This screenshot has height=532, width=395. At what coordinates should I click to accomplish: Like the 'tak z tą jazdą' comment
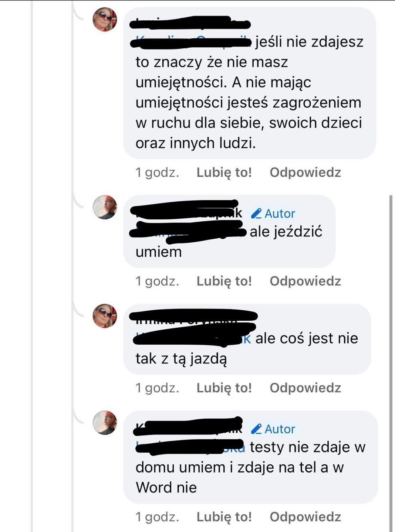click(224, 388)
